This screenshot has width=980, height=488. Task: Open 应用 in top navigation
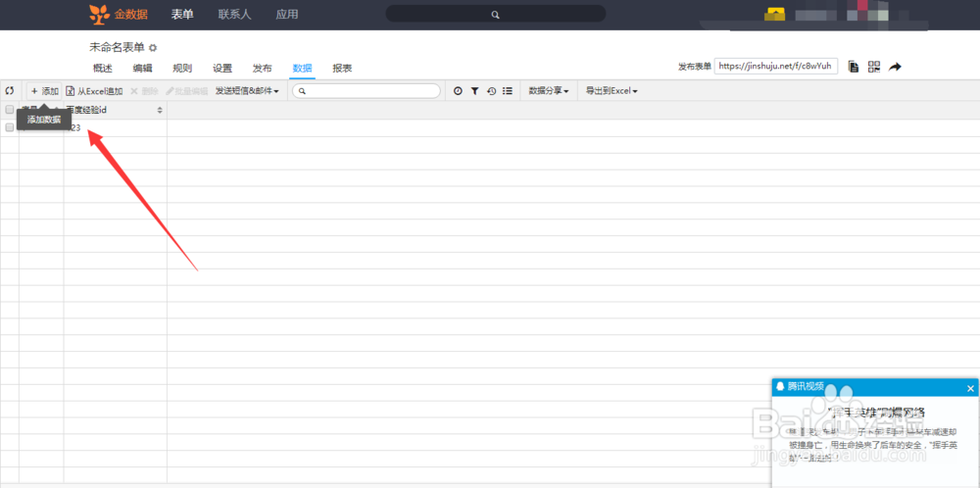tap(287, 15)
